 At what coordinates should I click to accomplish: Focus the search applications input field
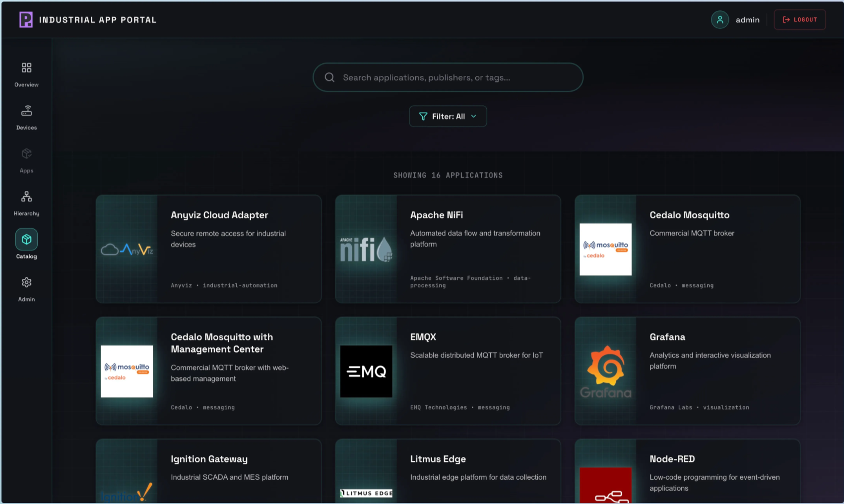click(x=448, y=77)
